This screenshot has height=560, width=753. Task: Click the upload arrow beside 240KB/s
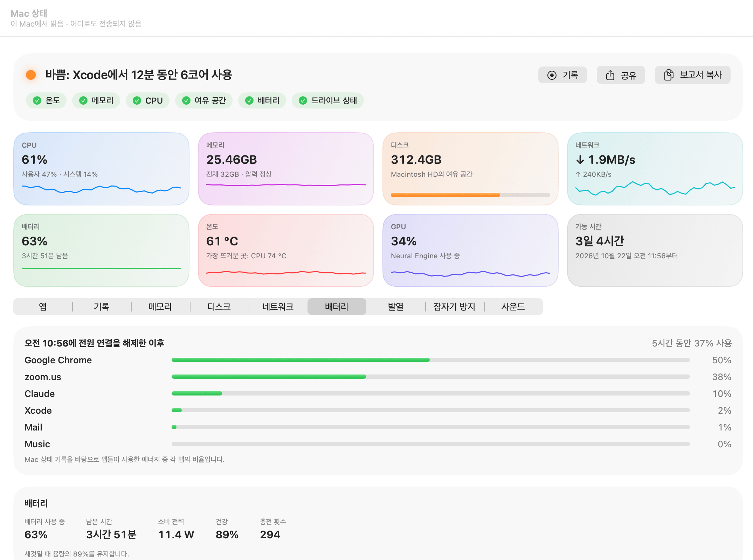[x=578, y=174]
